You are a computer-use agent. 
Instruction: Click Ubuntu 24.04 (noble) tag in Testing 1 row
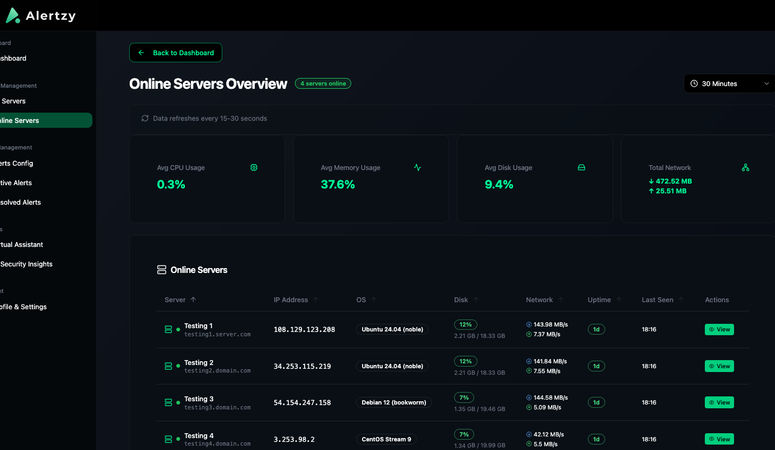coord(392,329)
